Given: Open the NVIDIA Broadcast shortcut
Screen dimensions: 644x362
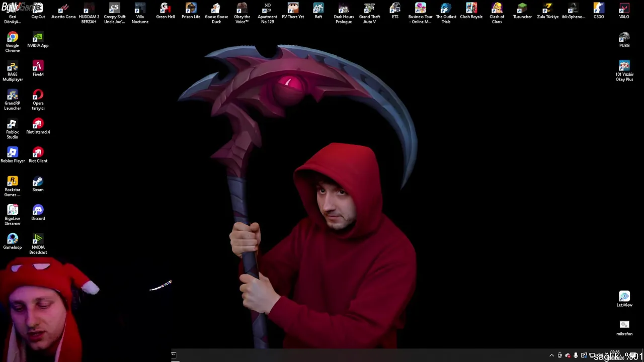Looking at the screenshot, I should point(38,244).
